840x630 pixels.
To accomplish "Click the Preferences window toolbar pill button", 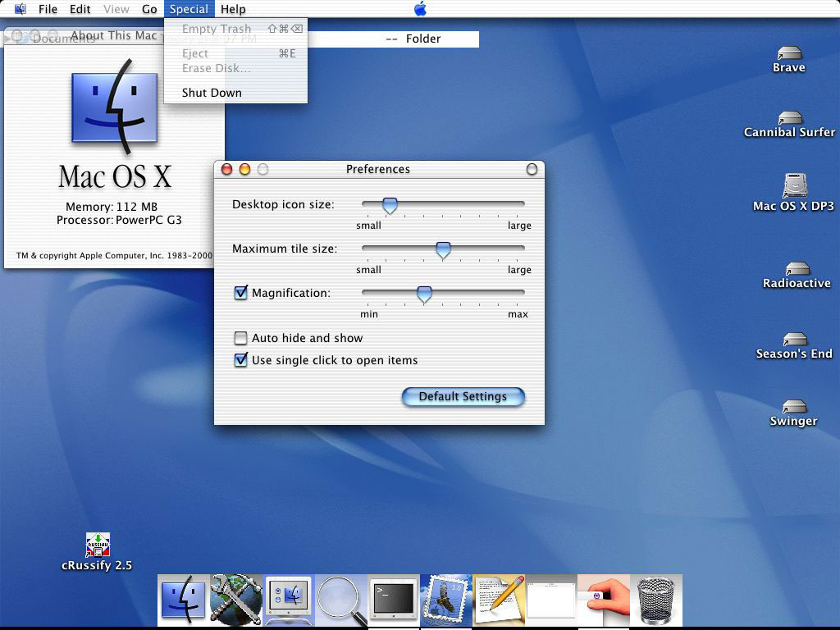I will [x=532, y=169].
